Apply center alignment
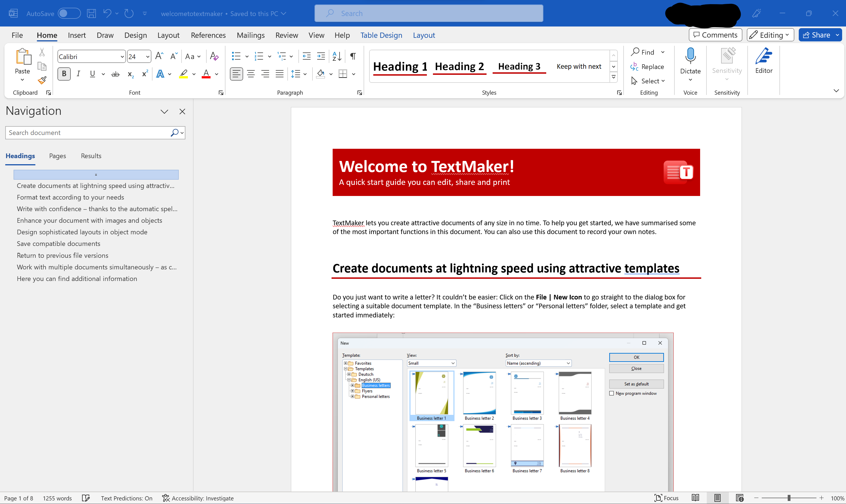The height and width of the screenshot is (504, 846). tap(251, 74)
